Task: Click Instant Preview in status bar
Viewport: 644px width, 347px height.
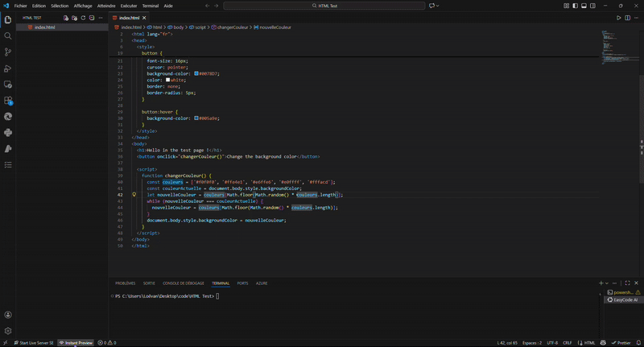Action: click(x=76, y=343)
